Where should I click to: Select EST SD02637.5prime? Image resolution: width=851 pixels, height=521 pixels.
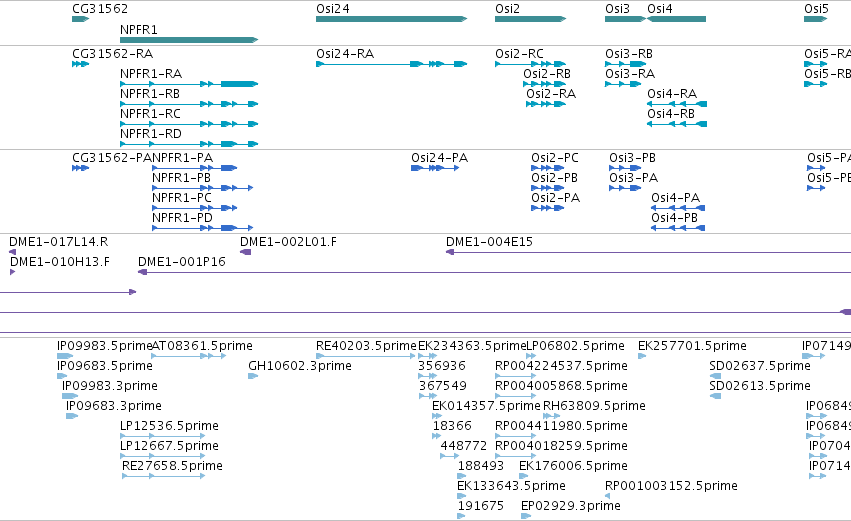(760, 366)
